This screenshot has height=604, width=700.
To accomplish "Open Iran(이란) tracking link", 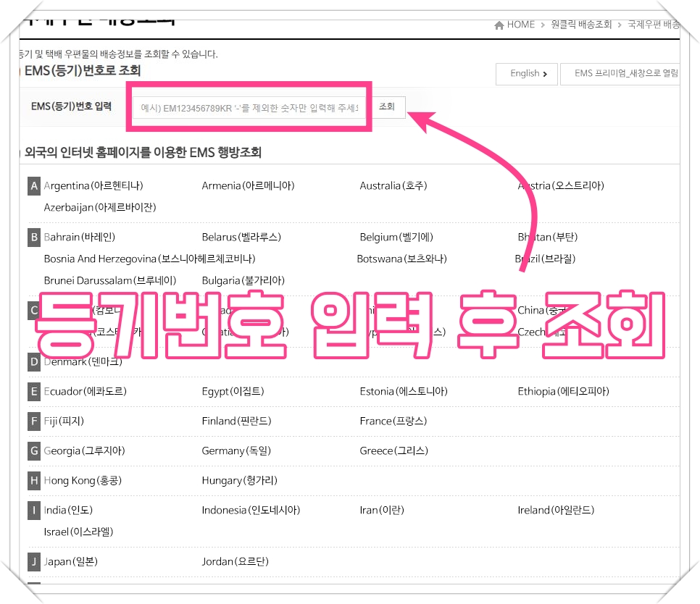I will (382, 511).
